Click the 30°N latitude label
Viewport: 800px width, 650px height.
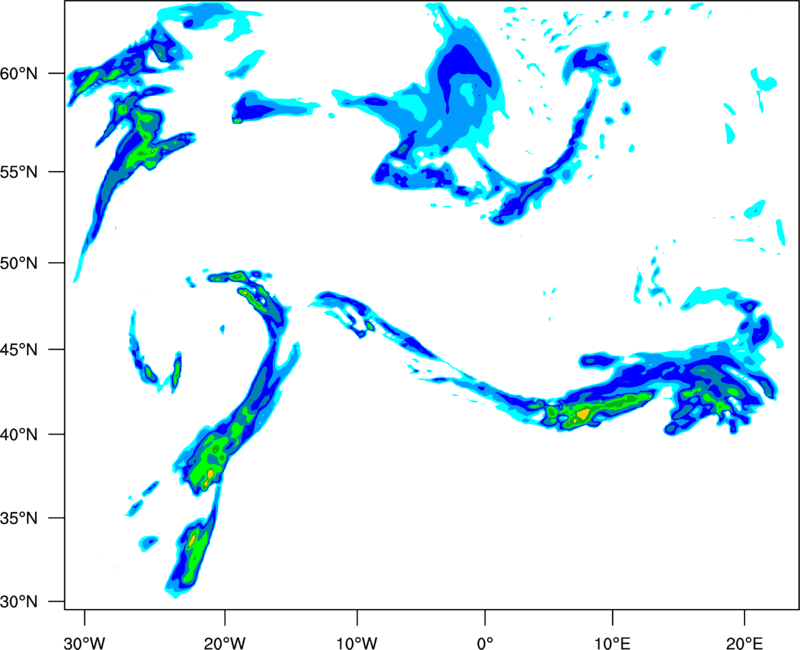tap(19, 602)
